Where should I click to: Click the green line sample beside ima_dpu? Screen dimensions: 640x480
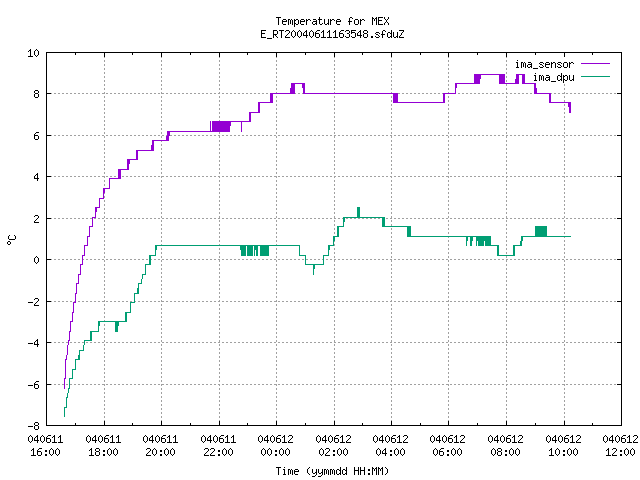coord(596,77)
